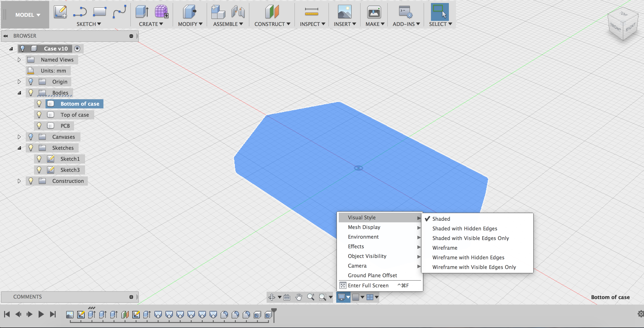Image resolution: width=644 pixels, height=328 pixels.
Task: Select Wireframe visual style
Action: pos(445,248)
